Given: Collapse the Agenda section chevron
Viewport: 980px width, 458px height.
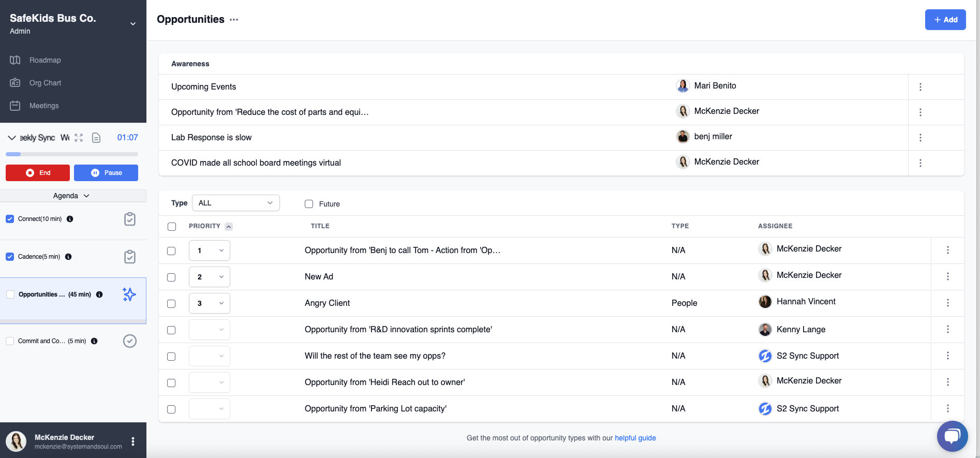Looking at the screenshot, I should tap(86, 196).
